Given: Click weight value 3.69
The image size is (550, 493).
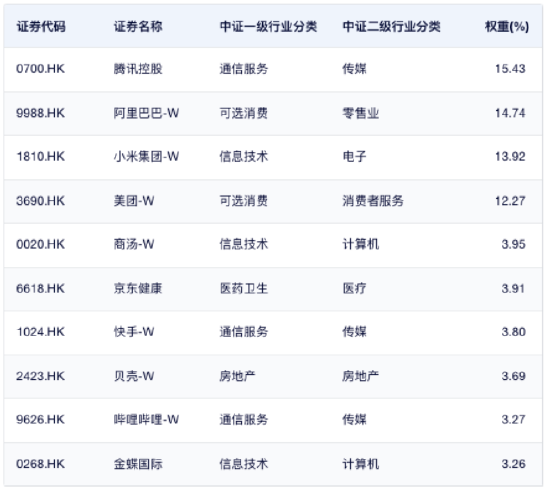Looking at the screenshot, I should [x=514, y=376].
